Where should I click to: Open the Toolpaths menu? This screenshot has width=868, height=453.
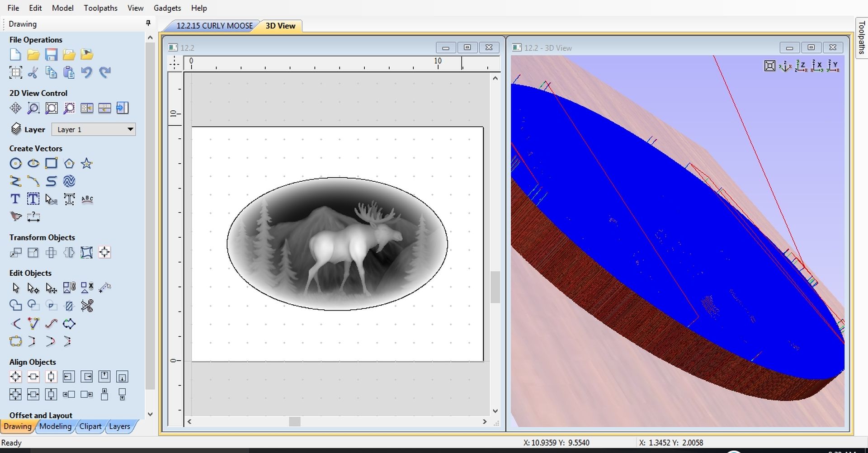pyautogui.click(x=100, y=8)
